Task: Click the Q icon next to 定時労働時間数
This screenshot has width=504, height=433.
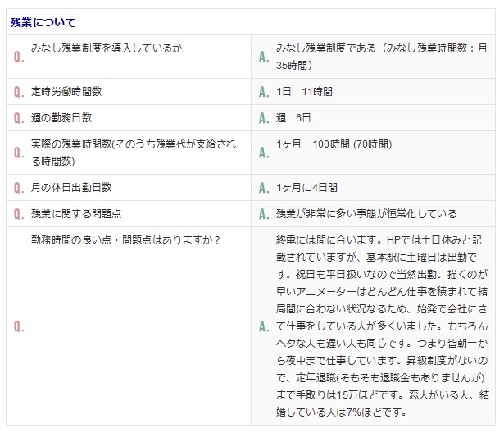Action: (19, 92)
